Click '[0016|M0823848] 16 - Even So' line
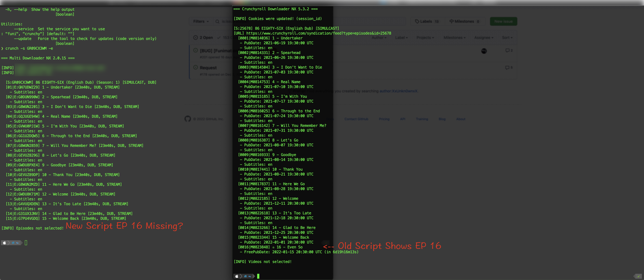This screenshot has height=280, width=644. click(x=270, y=247)
